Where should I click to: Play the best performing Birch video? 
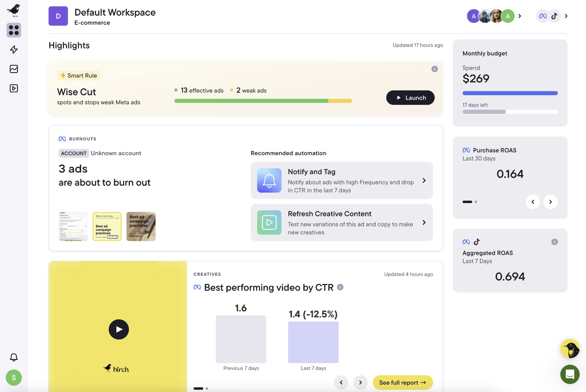pos(119,329)
